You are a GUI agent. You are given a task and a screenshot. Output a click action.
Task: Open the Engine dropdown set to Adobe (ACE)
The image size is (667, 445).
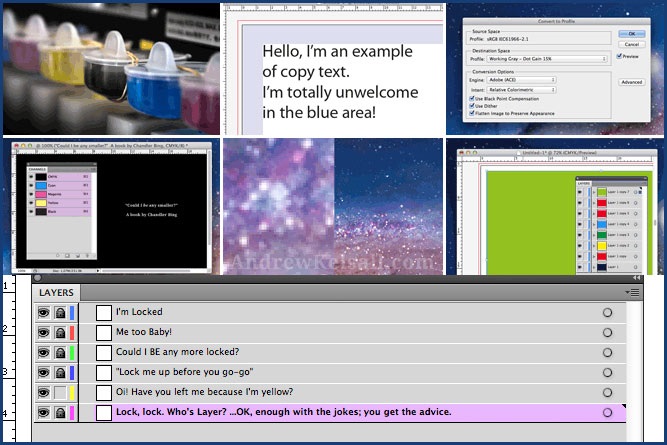tap(521, 81)
